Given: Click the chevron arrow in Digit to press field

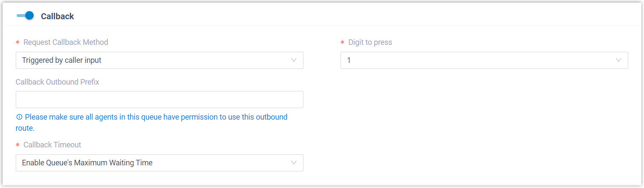Looking at the screenshot, I should [x=618, y=60].
